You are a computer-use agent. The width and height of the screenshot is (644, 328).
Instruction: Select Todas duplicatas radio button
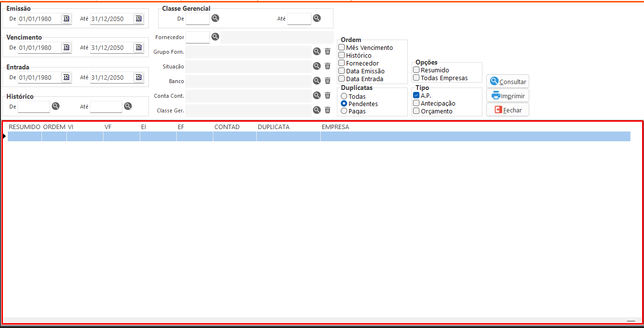(x=344, y=96)
